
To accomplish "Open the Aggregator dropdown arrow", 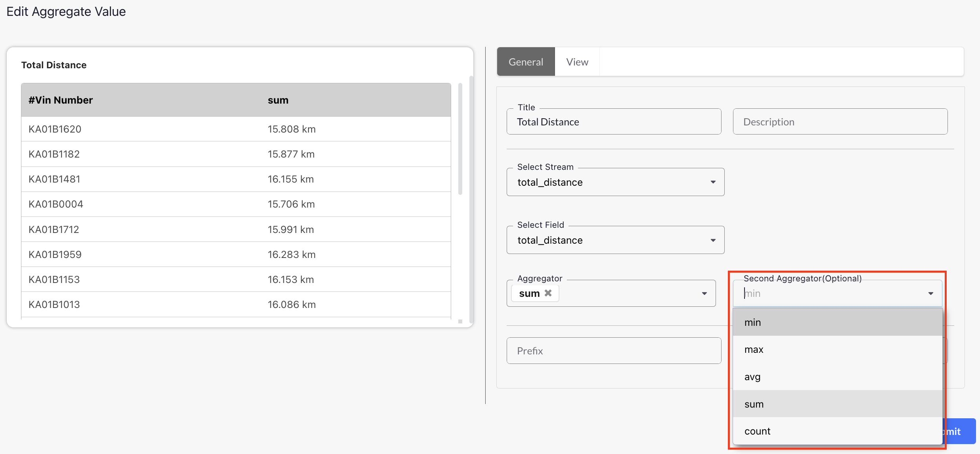I will pos(704,294).
